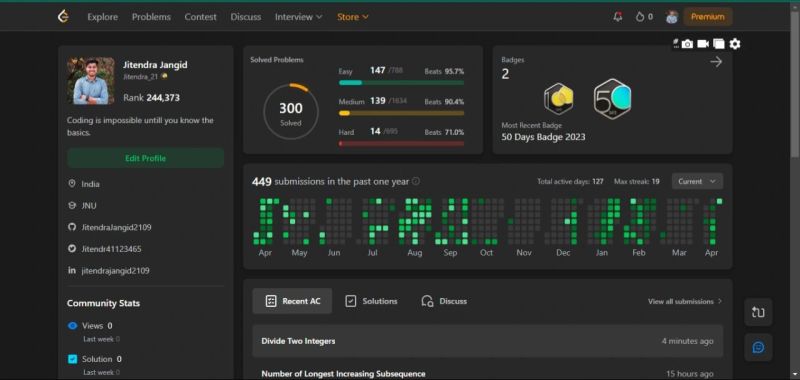Click the video record overlay icon
This screenshot has height=380, width=800.
click(703, 44)
